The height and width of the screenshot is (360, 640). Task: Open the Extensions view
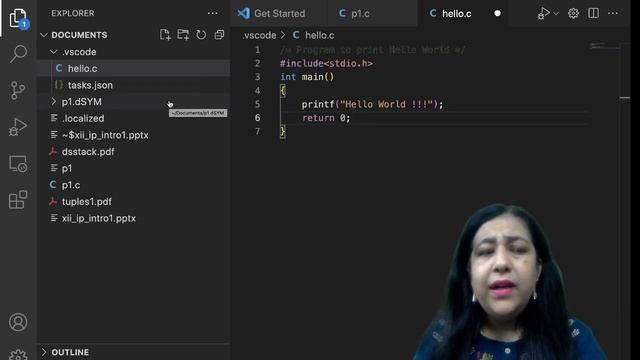[18, 200]
